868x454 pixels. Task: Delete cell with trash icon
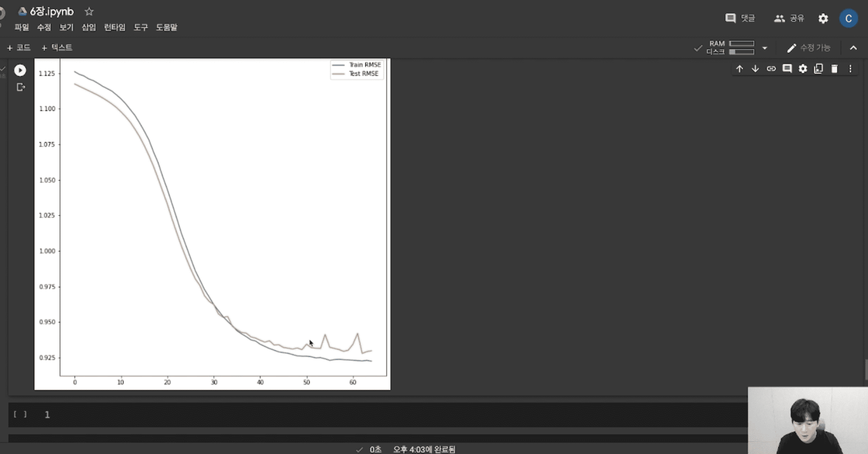[x=834, y=69]
